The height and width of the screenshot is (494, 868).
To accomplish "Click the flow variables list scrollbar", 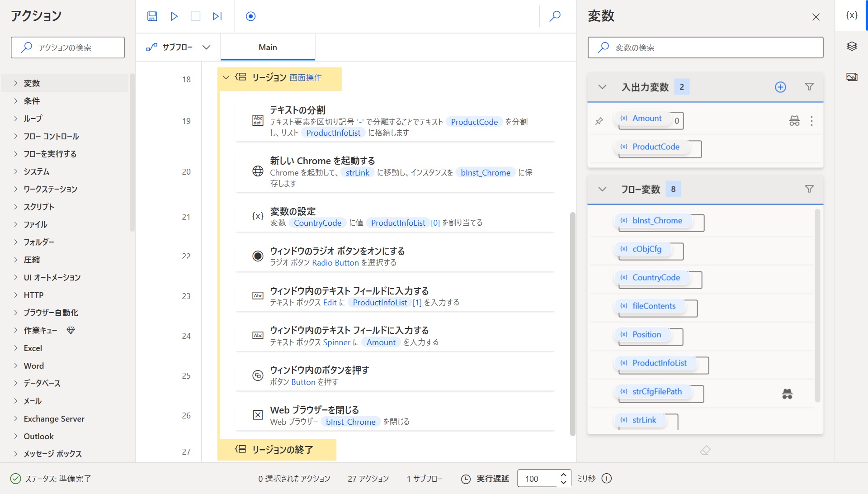I will [x=817, y=305].
